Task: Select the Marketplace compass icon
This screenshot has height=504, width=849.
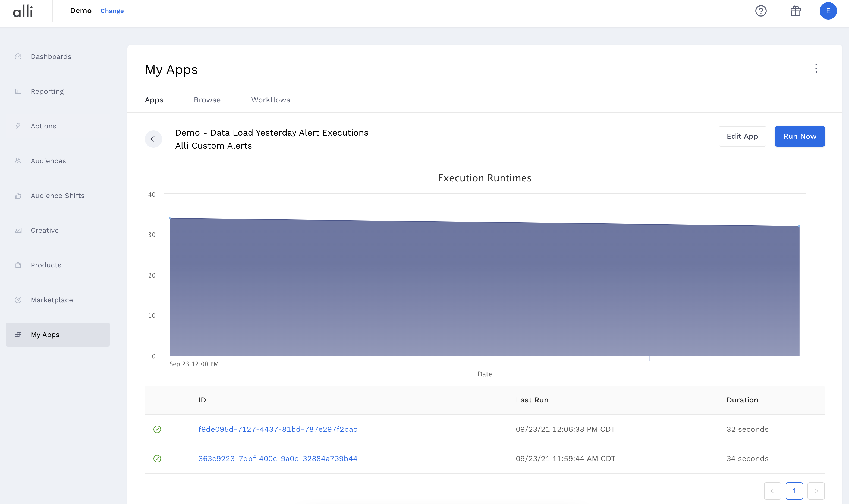Action: coord(18,300)
